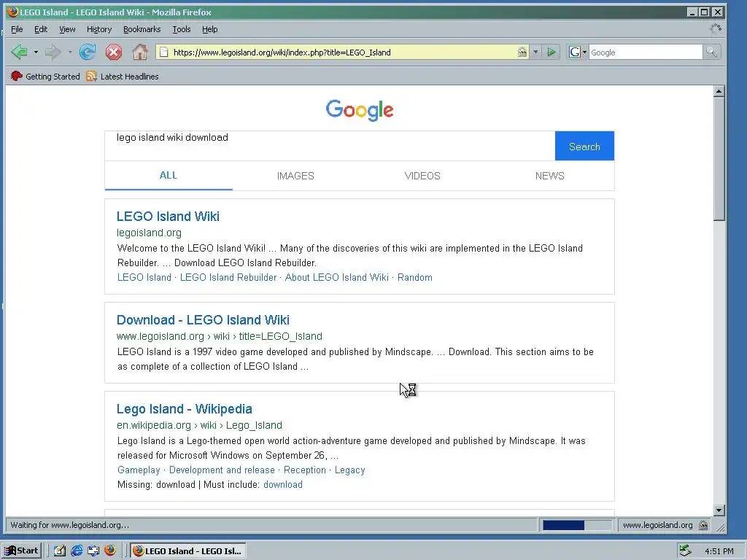Click the blue Search button
The height and width of the screenshot is (560, 747).
584,146
